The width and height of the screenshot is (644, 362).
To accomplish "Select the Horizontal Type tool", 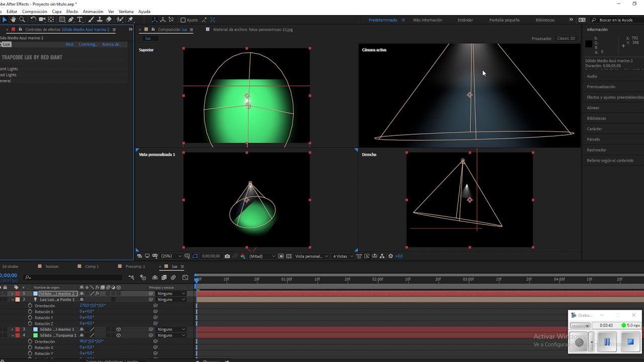I will (79, 20).
